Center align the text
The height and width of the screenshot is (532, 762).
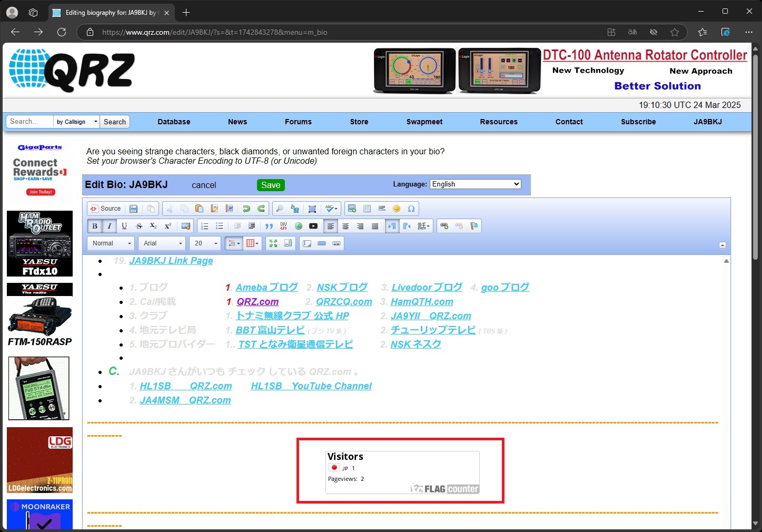[345, 226]
